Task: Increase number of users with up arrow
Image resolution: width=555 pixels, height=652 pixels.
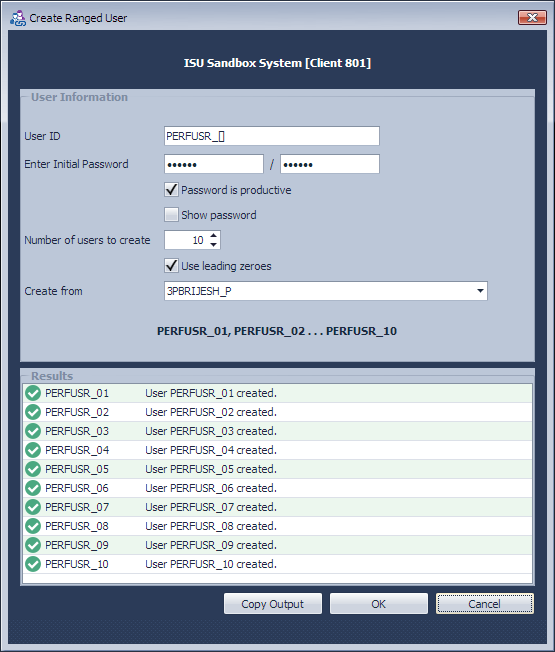Action: [x=213, y=236]
